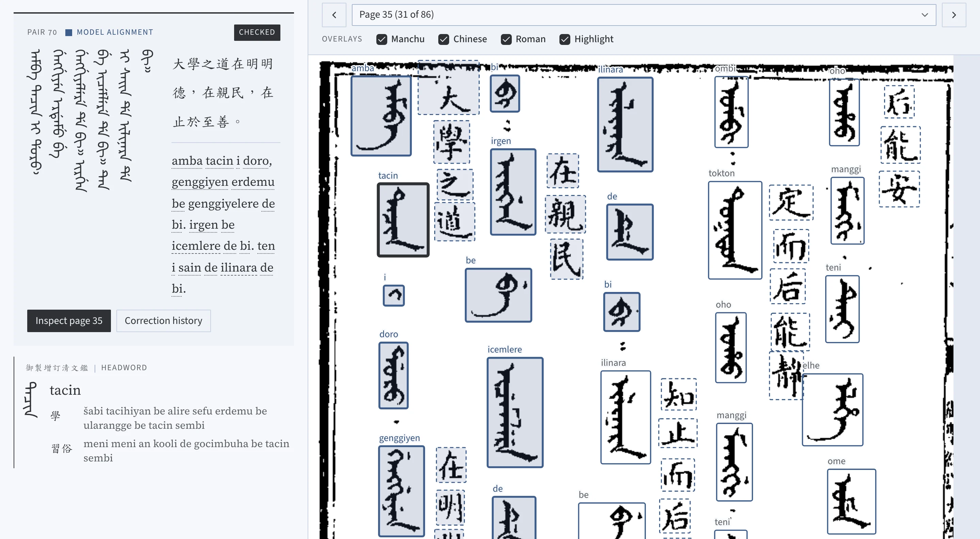Click the Chinese source text 大學之道在明明
Screen dimensions: 980x539
223,64
